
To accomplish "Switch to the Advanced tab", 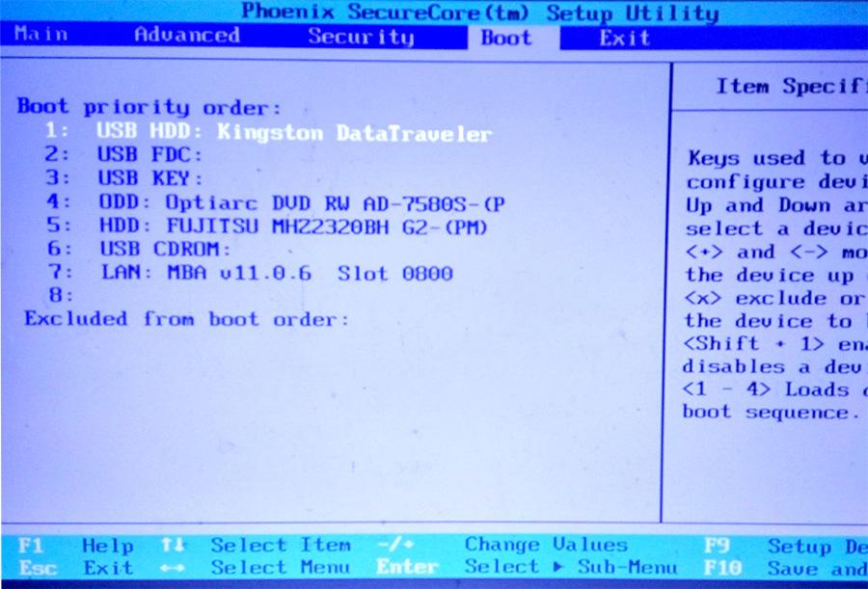I will coord(186,36).
